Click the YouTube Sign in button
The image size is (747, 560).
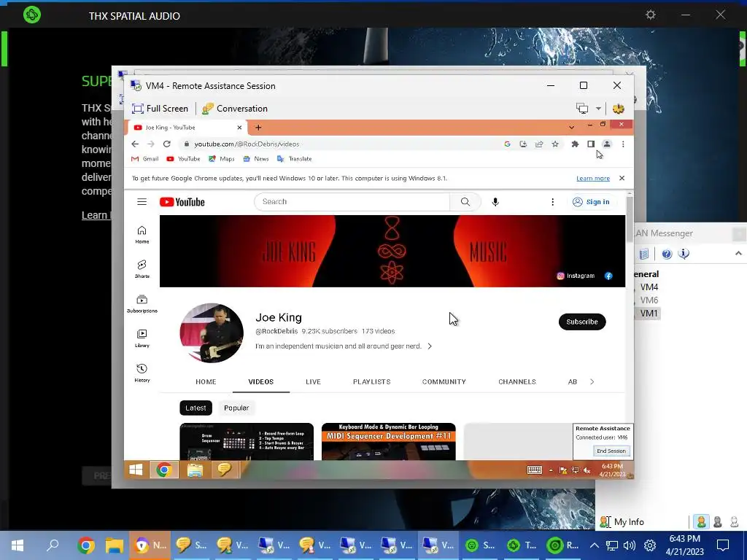click(591, 202)
